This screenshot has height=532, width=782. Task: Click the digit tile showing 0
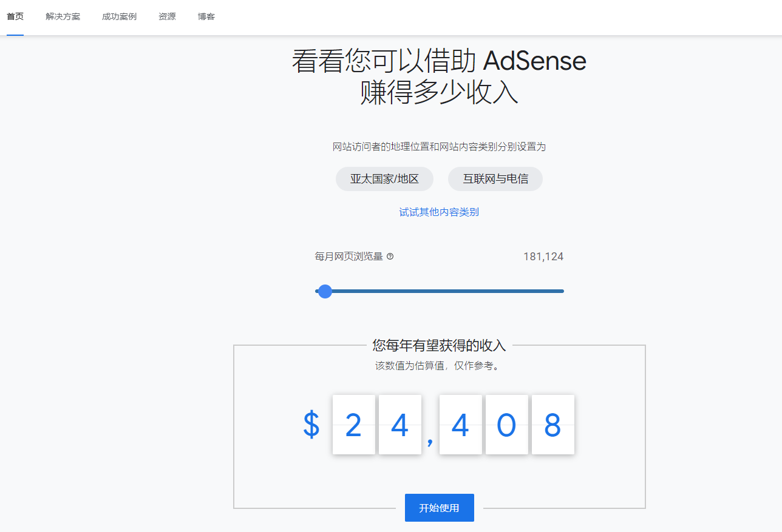(x=506, y=425)
